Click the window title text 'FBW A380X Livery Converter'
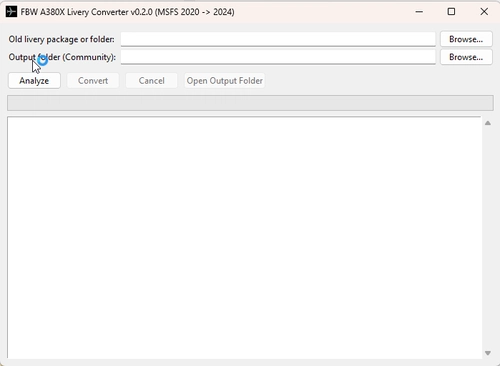The height and width of the screenshot is (366, 500). (74, 12)
